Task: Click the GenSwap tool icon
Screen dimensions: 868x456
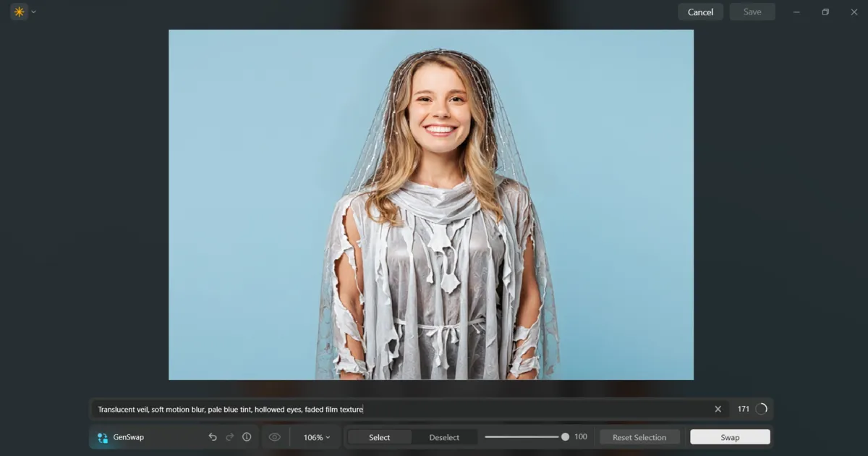Action: click(101, 437)
